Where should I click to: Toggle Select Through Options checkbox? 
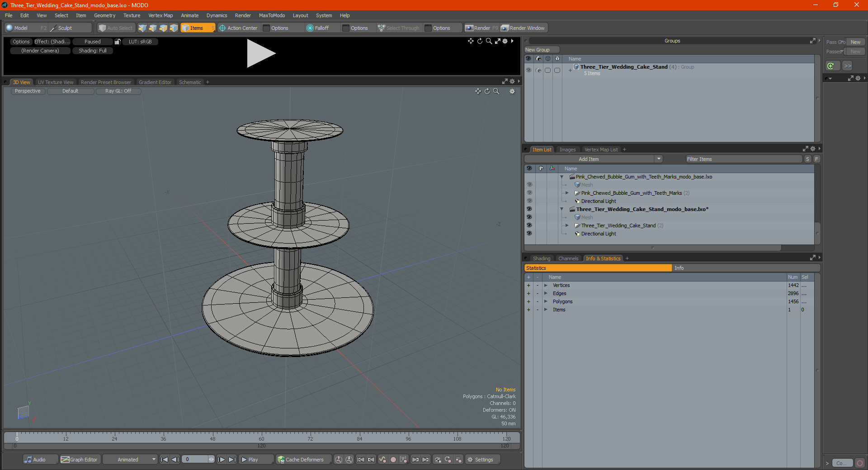click(x=428, y=28)
